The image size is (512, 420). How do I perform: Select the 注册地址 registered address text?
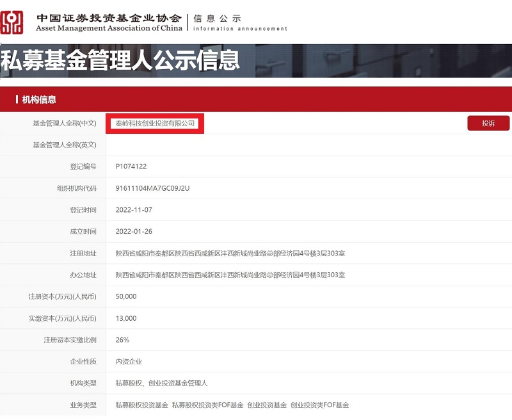pyautogui.click(x=229, y=253)
